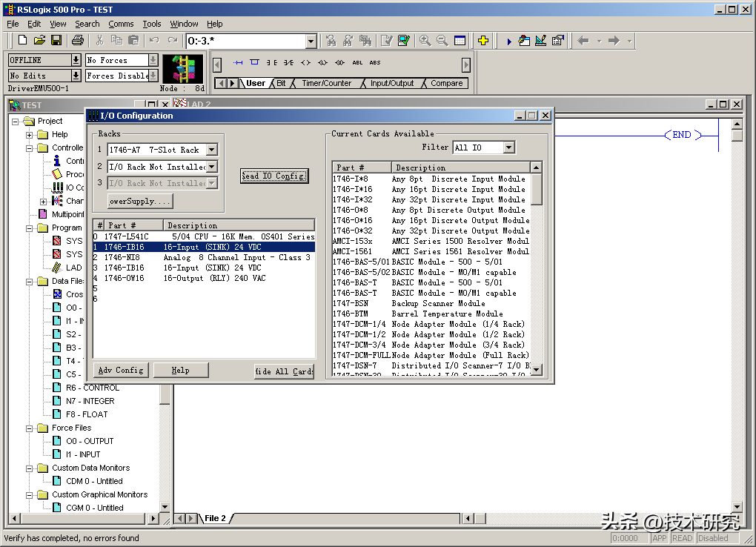Open the Filter All IO dropdown
Viewport: 756px width, 547px height.
point(508,147)
